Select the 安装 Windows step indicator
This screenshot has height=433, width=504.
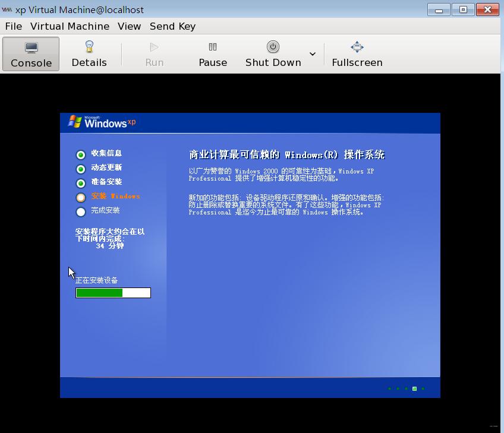[80, 197]
